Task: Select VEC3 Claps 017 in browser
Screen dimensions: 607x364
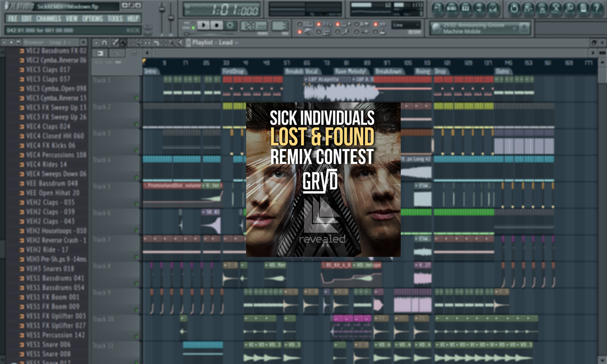Action: coord(48,70)
